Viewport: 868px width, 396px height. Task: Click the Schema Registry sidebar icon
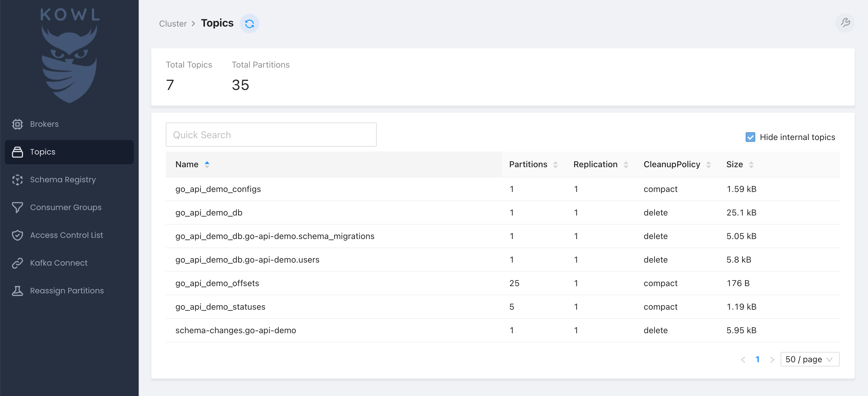[17, 180]
